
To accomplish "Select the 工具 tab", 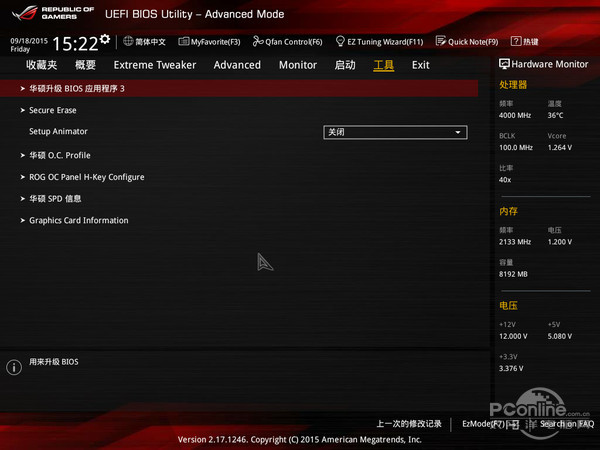I will coord(383,65).
